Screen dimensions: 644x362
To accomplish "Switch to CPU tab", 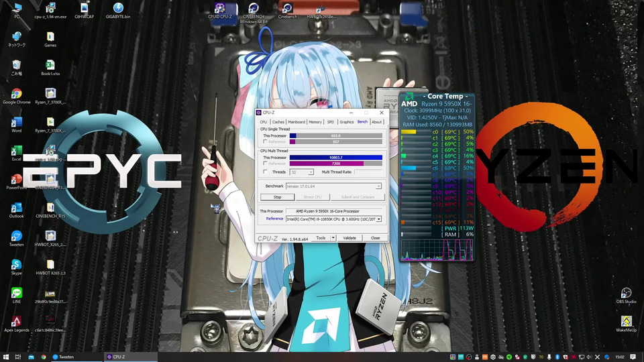I will [263, 122].
